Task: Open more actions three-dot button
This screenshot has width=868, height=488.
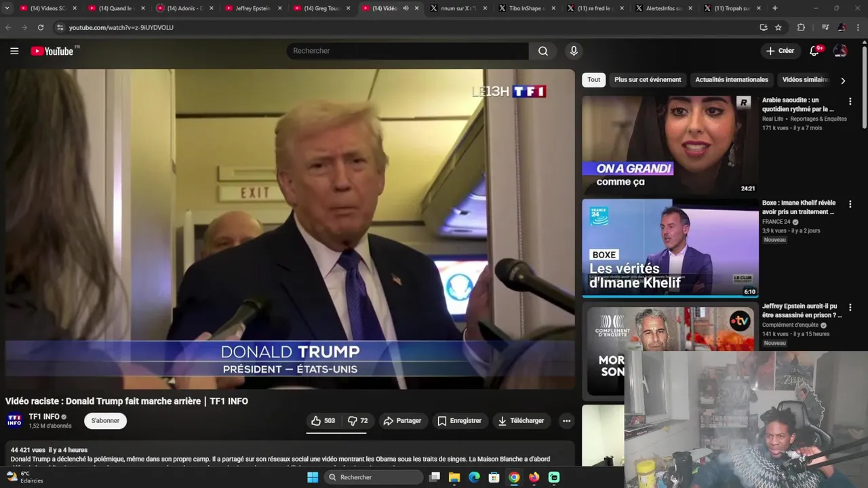Action: pos(566,421)
